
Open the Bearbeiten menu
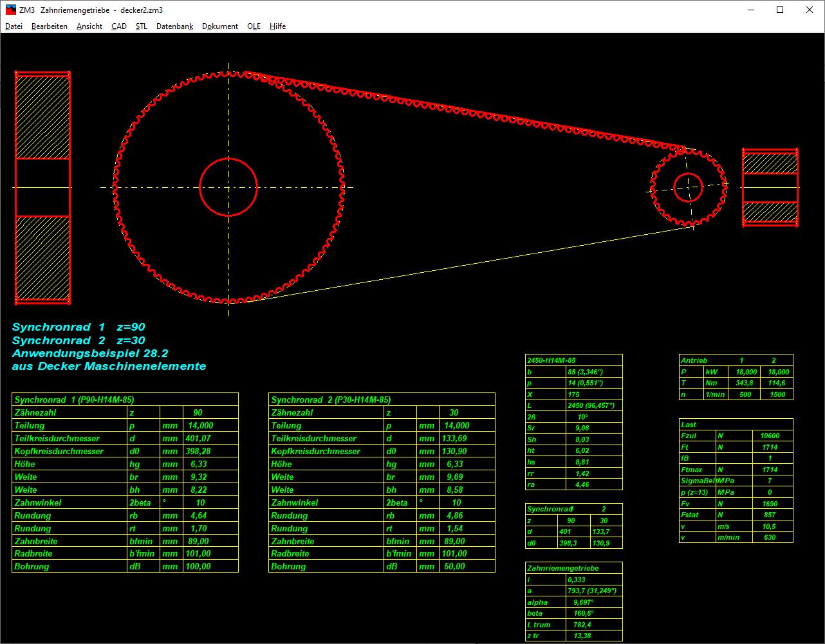(x=50, y=26)
